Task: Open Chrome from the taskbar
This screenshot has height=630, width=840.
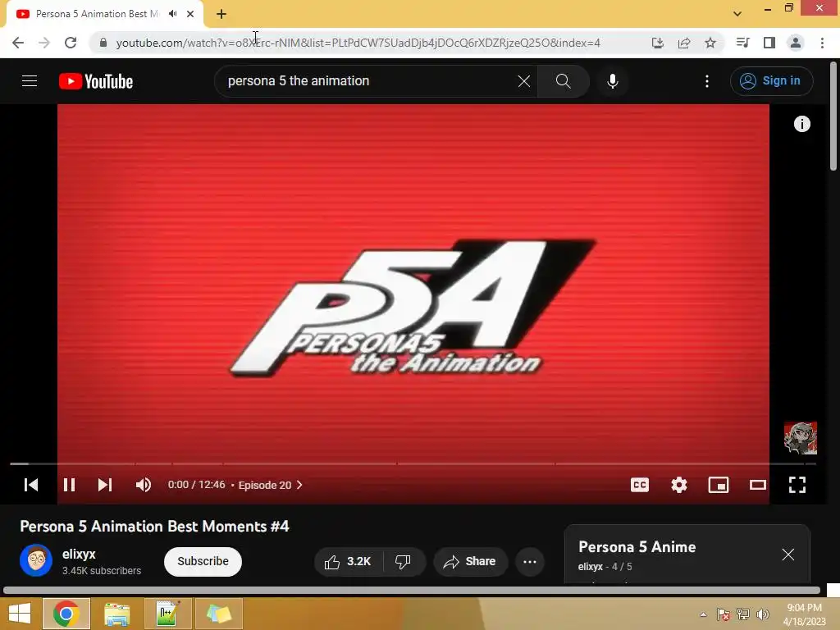Action: click(x=66, y=614)
